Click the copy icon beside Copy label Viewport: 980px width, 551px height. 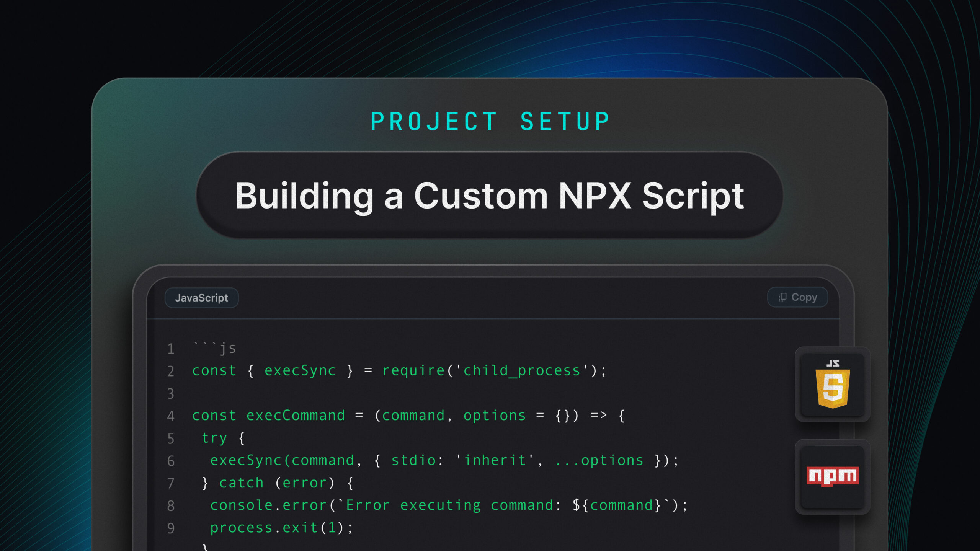tap(783, 297)
